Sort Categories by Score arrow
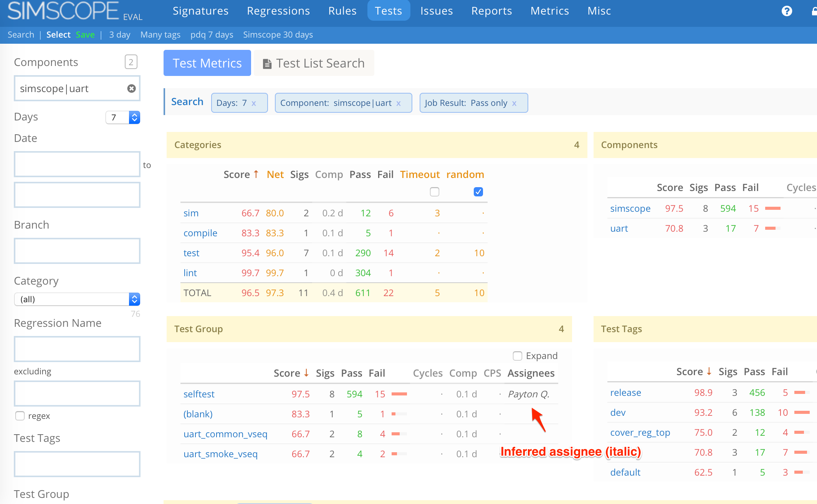Viewport: 817px width, 504px height. pos(256,174)
